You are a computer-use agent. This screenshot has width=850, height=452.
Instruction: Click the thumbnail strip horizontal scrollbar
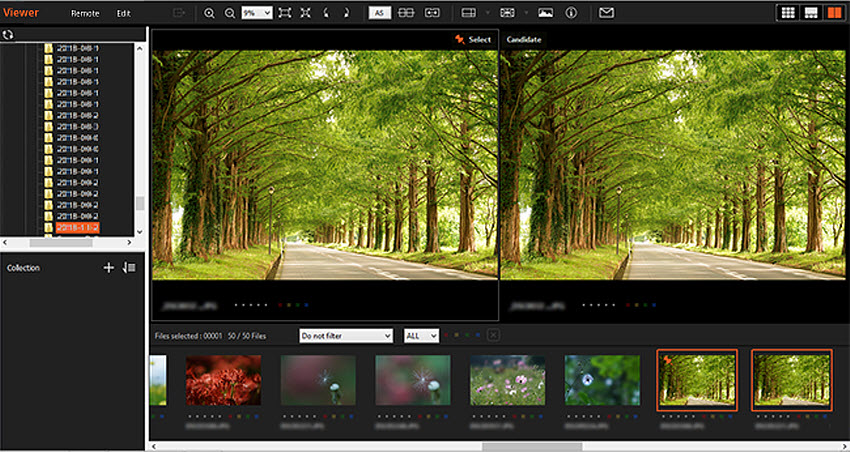532,447
